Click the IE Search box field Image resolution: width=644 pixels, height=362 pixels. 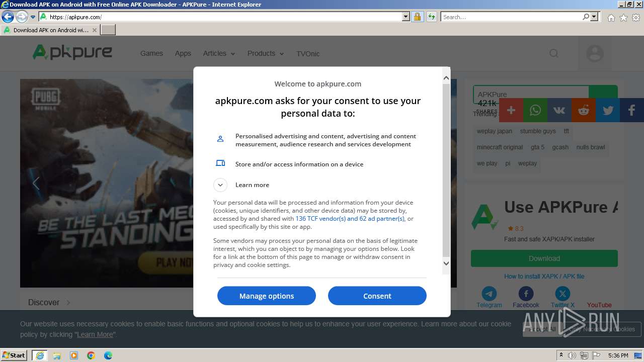[512, 17]
